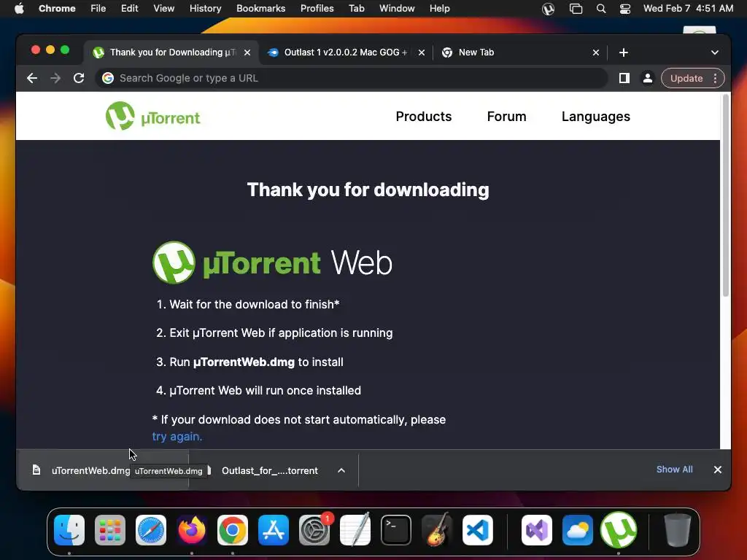Open the Bookmarks menu in the menu bar
The image size is (747, 560).
click(260, 8)
